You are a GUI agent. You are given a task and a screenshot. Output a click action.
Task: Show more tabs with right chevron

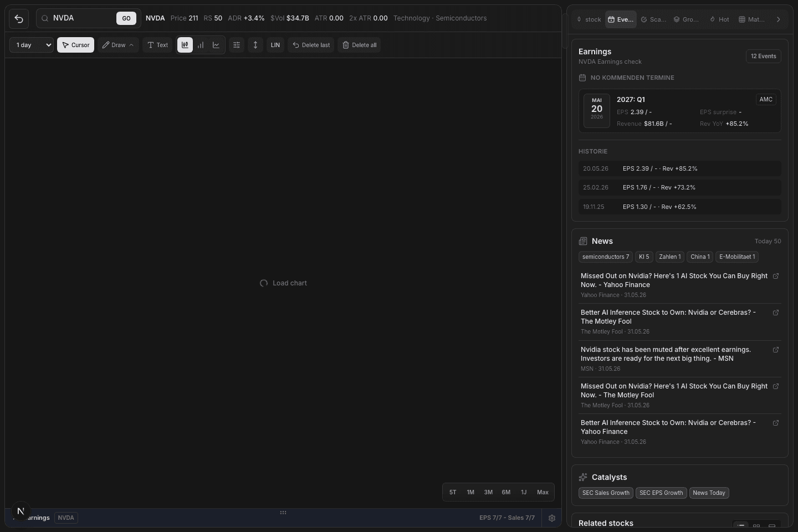coord(778,19)
